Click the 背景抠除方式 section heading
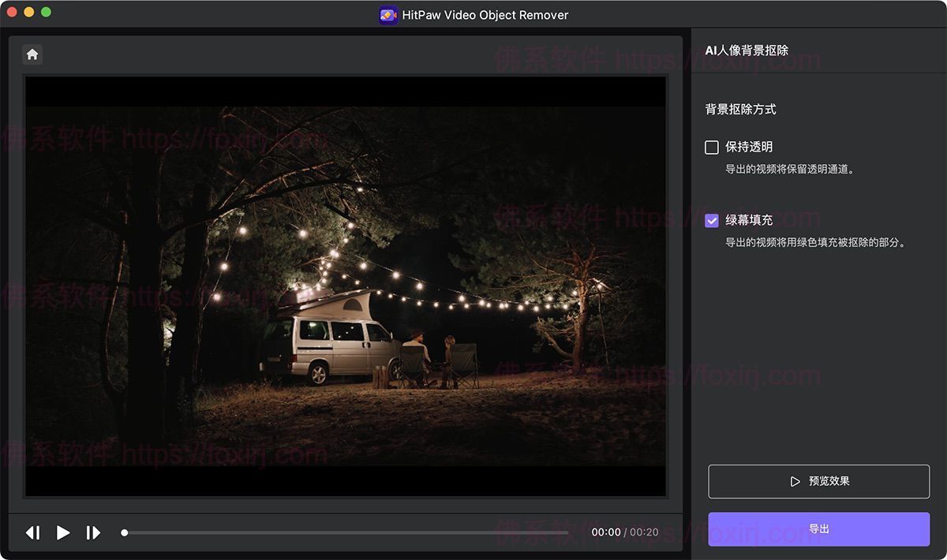This screenshot has width=947, height=560. point(740,110)
